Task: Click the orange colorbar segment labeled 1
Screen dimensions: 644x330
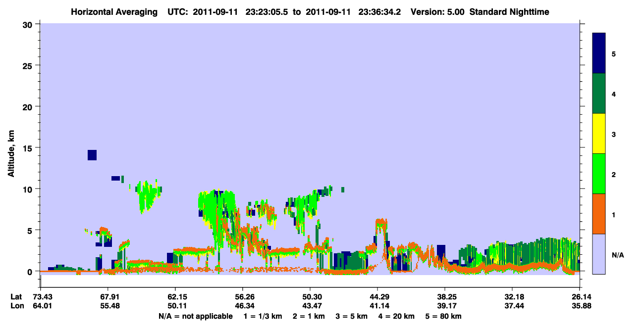Action: point(599,214)
